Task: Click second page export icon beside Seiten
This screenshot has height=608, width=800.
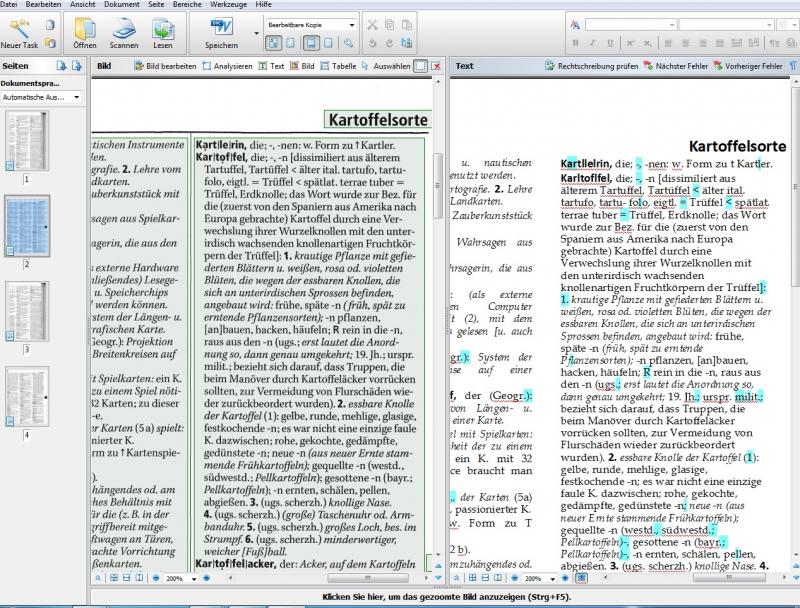Action: (x=77, y=66)
